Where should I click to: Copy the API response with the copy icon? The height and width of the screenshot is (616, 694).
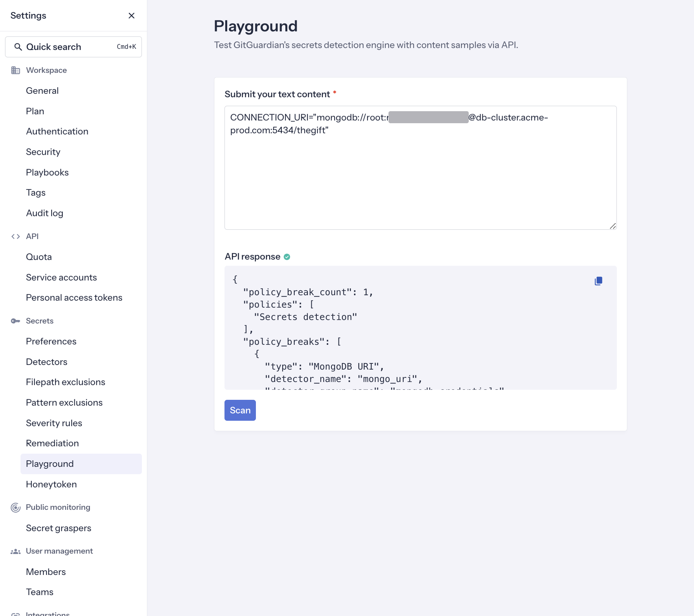click(x=598, y=281)
